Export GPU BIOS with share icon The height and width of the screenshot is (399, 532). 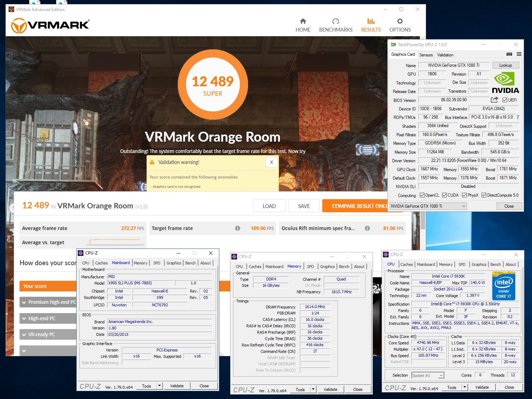click(x=494, y=100)
